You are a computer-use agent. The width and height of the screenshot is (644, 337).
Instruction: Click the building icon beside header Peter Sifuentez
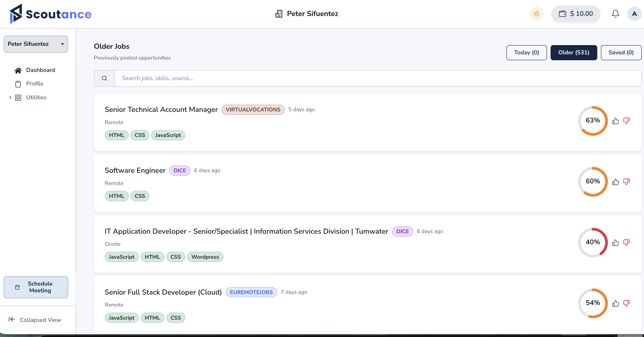[x=279, y=14]
